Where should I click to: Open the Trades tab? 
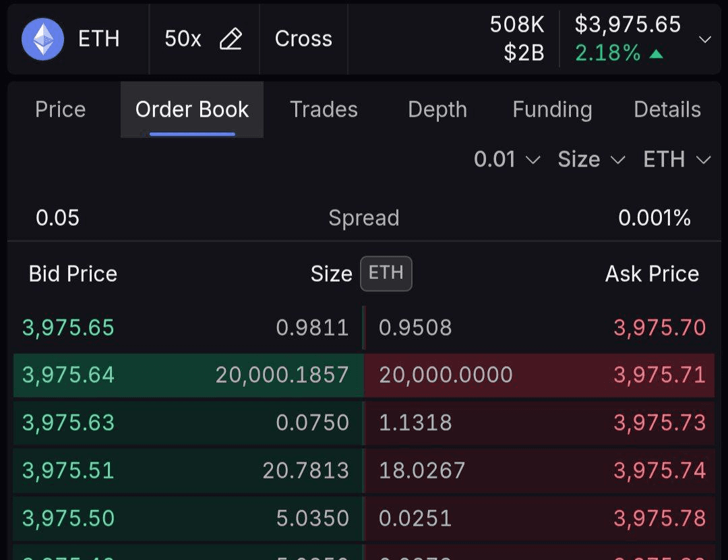pyautogui.click(x=324, y=110)
